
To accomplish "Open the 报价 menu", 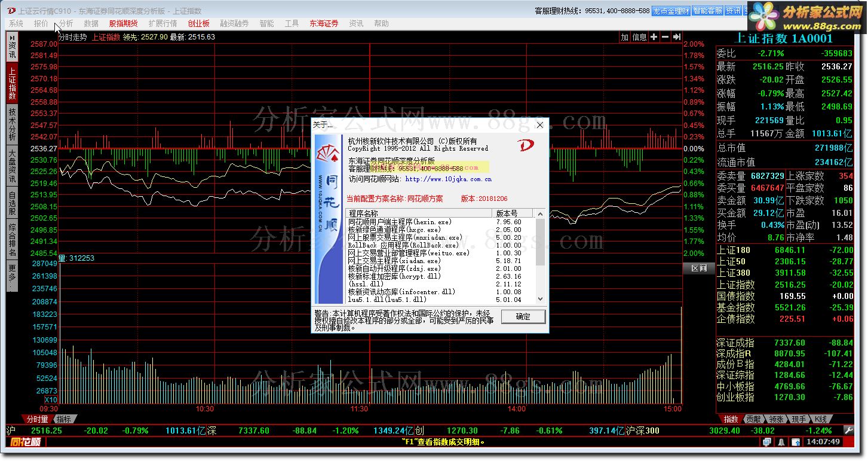I will [x=41, y=23].
